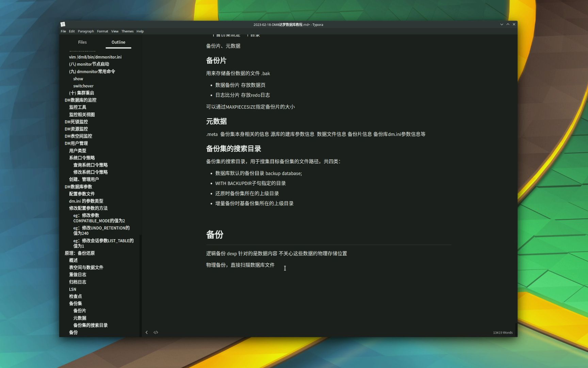The height and width of the screenshot is (368, 588).
Task: Jump to 备份片 in outline sidebar
Action: click(80, 311)
